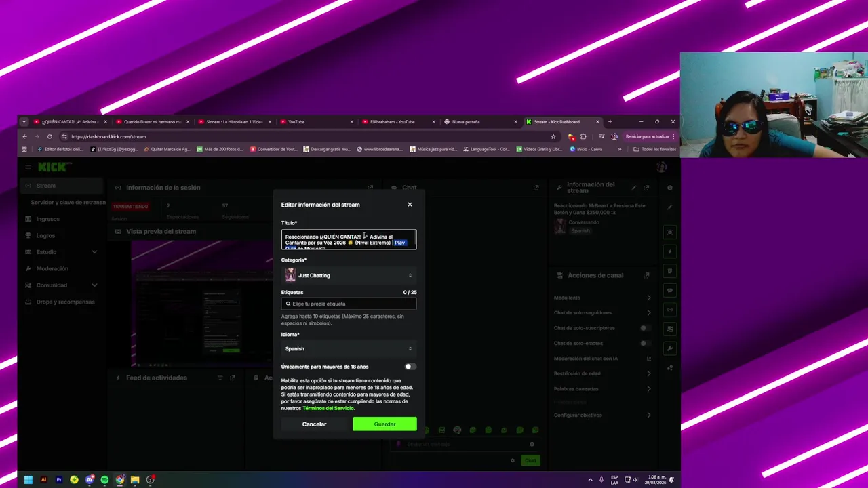Open the Todos los favoritos folder
868x488 pixels.
tap(654, 149)
